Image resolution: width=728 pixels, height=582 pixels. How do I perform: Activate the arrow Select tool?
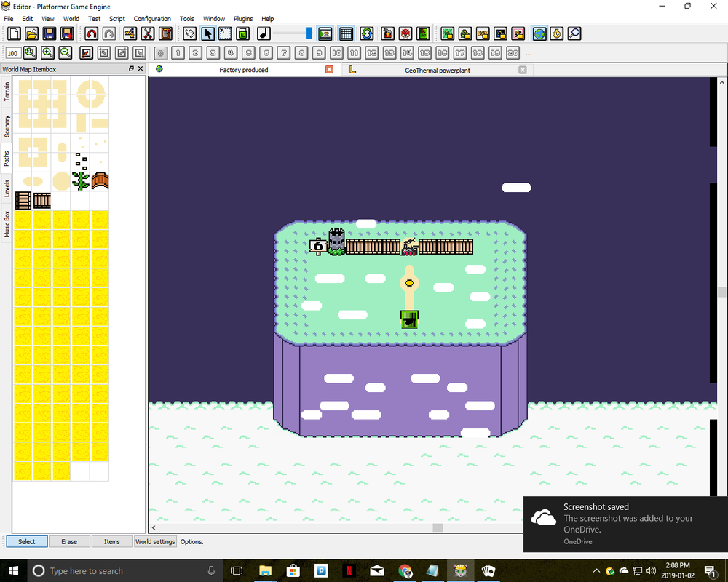(207, 33)
